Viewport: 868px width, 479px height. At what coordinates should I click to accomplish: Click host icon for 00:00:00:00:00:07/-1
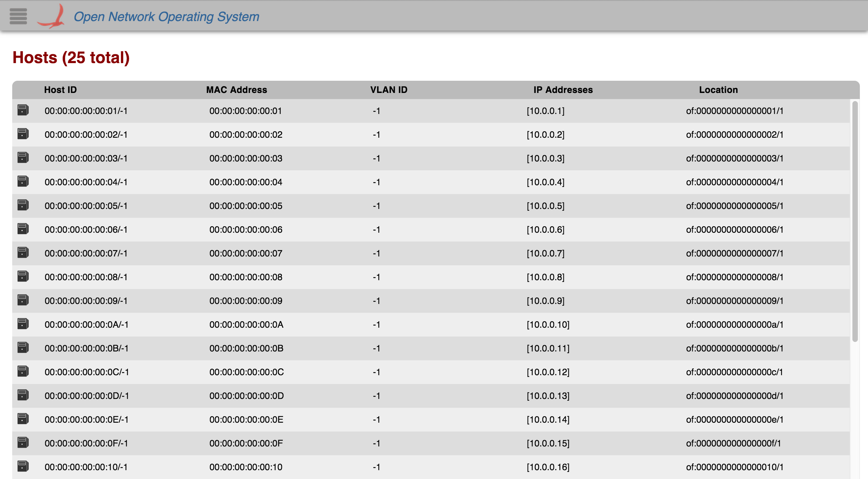click(x=23, y=253)
